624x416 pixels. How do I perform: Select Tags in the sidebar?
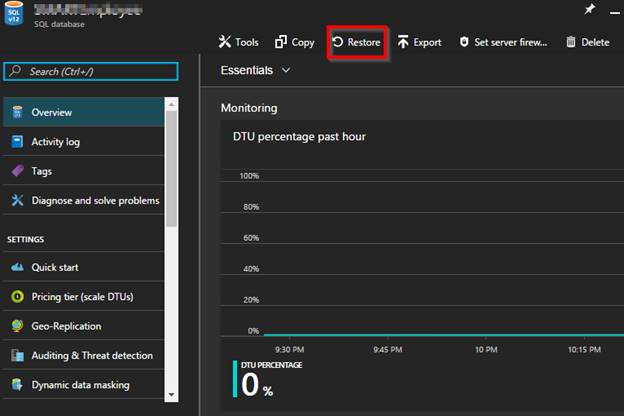41,171
